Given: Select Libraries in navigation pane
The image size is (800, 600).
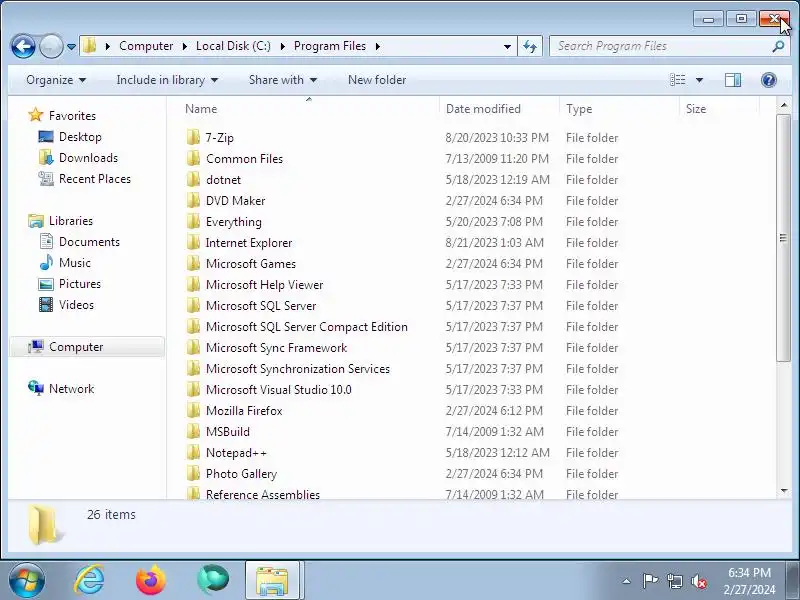Looking at the screenshot, I should point(70,221).
